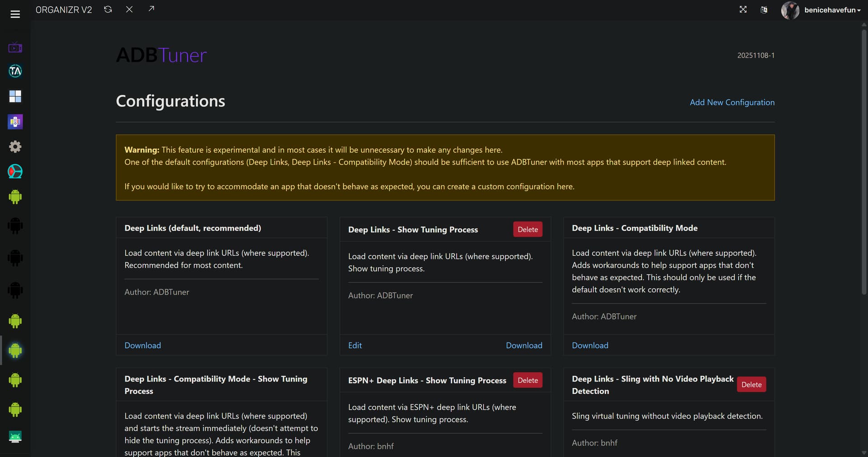
Task: Open the language translation icon
Action: point(764,10)
